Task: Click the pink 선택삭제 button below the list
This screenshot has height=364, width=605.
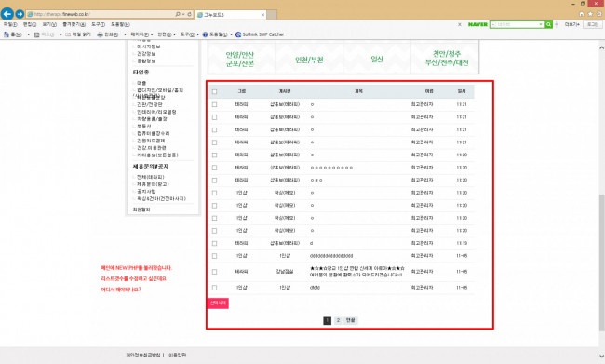Action: [218, 303]
